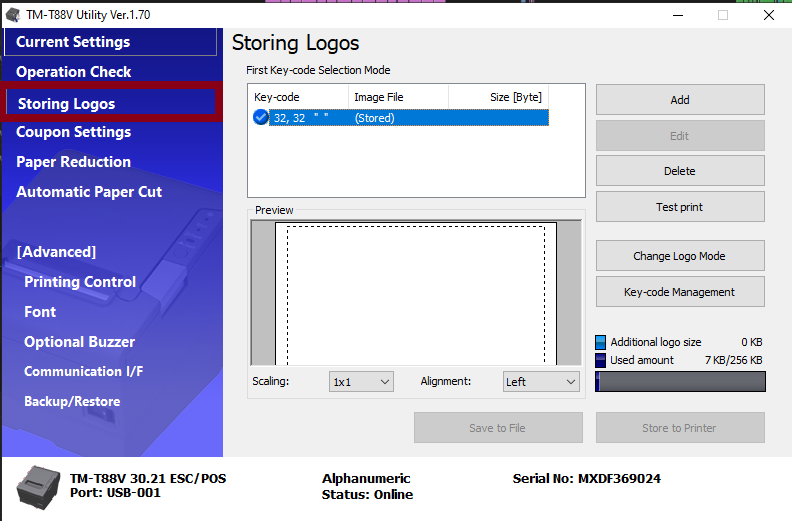This screenshot has height=521, width=800.
Task: Select Storing Logos in sidebar
Action: click(x=111, y=103)
